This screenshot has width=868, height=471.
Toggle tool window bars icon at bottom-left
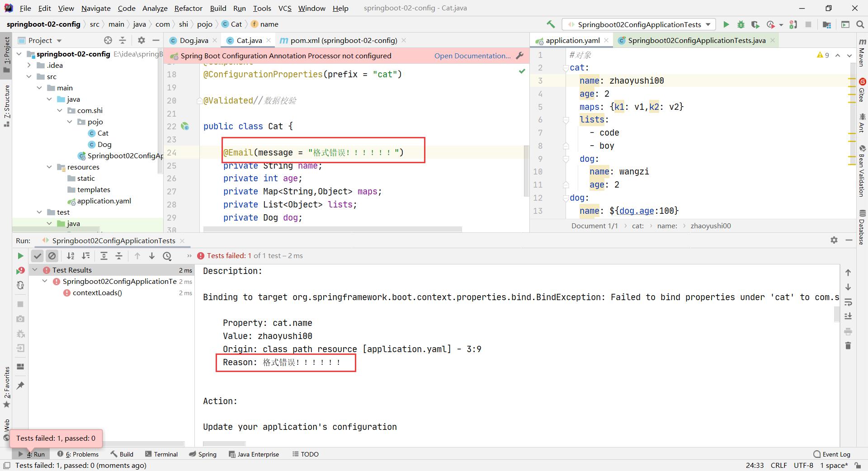click(7, 465)
